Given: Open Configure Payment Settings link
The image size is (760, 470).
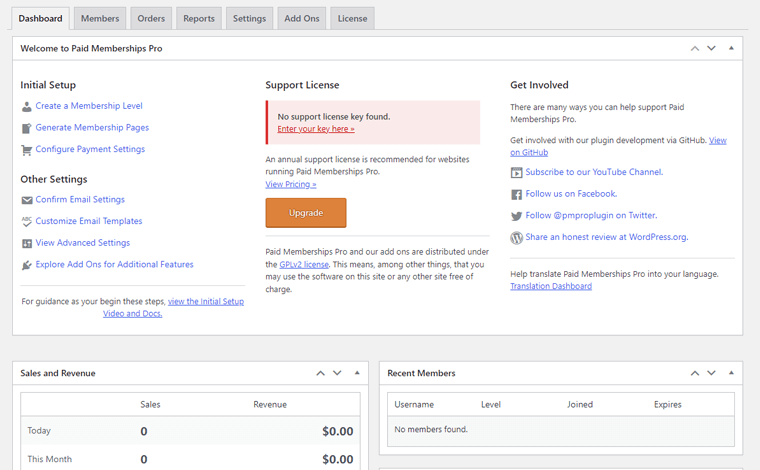Looking at the screenshot, I should click(x=90, y=149).
